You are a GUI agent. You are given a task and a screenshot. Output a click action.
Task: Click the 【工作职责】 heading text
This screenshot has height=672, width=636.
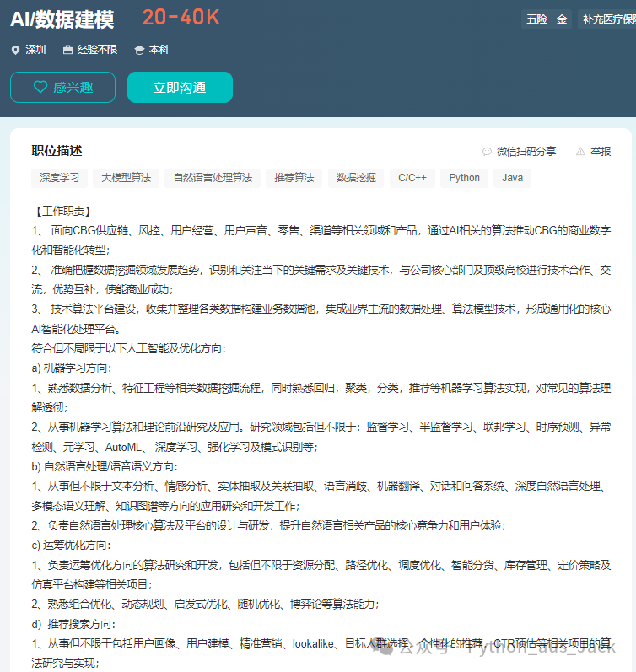pyautogui.click(x=63, y=211)
